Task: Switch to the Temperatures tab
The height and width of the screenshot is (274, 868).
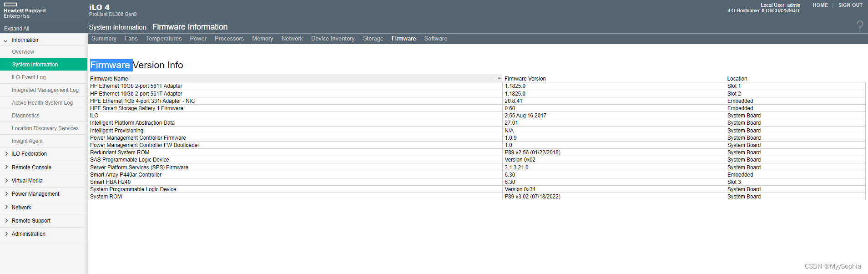Action: click(164, 39)
